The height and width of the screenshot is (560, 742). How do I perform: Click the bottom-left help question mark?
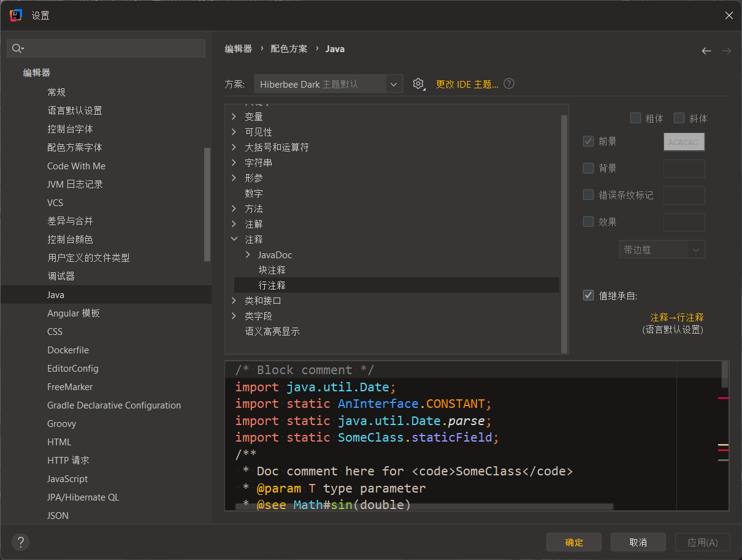tap(20, 542)
